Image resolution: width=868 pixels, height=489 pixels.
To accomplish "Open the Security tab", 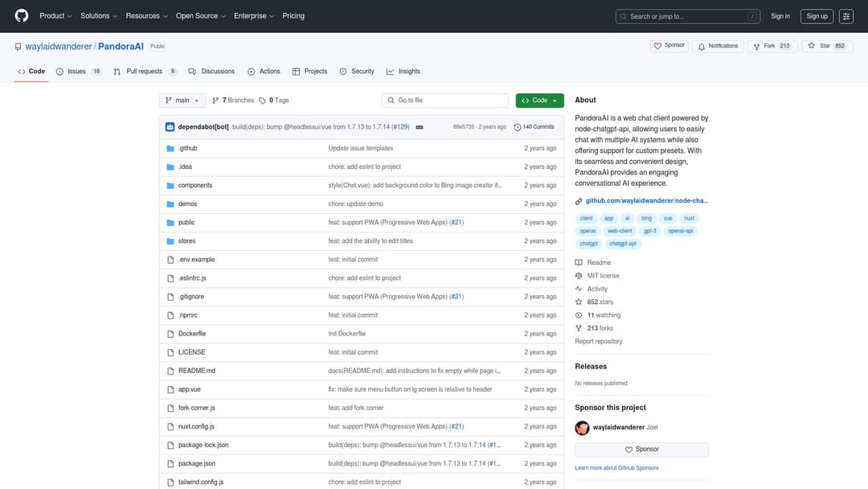I will (357, 72).
